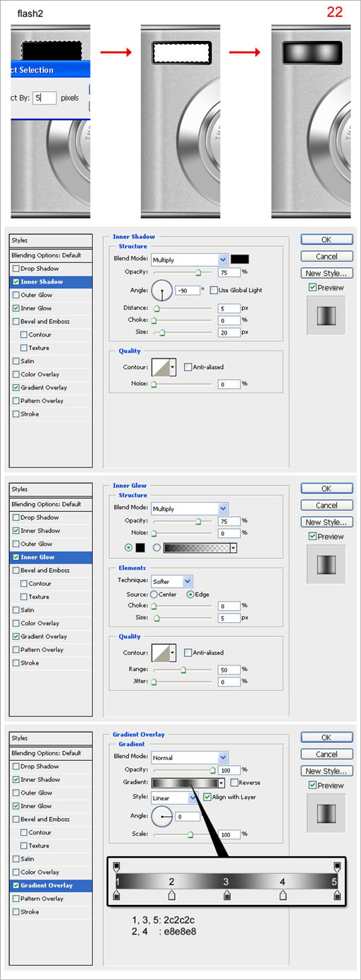The width and height of the screenshot is (361, 980).
Task: Click the Contract By pixels input field
Action: coord(45,98)
